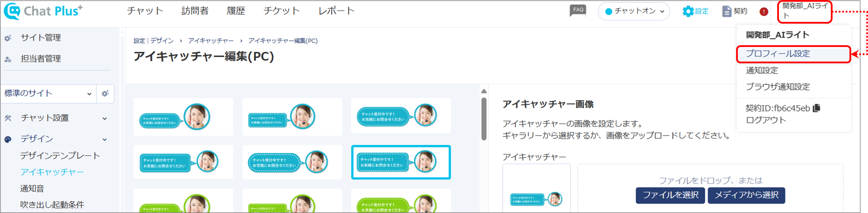868x213 pixels.
Task: Click the settings gear icon in header
Action: pyautogui.click(x=688, y=11)
